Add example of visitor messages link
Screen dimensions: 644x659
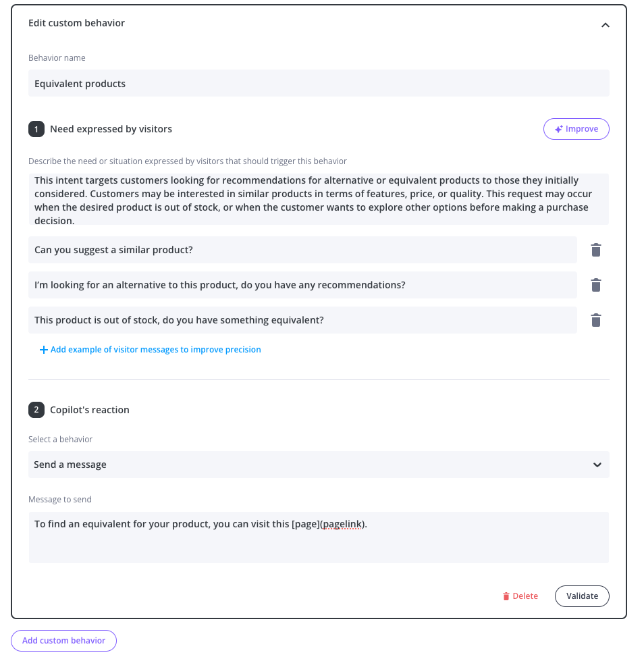155,350
